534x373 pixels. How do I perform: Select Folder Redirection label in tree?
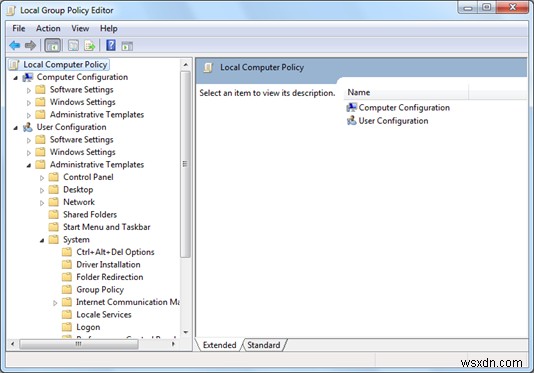(110, 277)
